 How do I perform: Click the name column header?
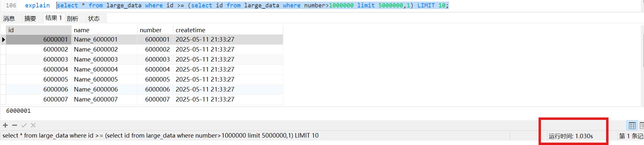[x=104, y=30]
